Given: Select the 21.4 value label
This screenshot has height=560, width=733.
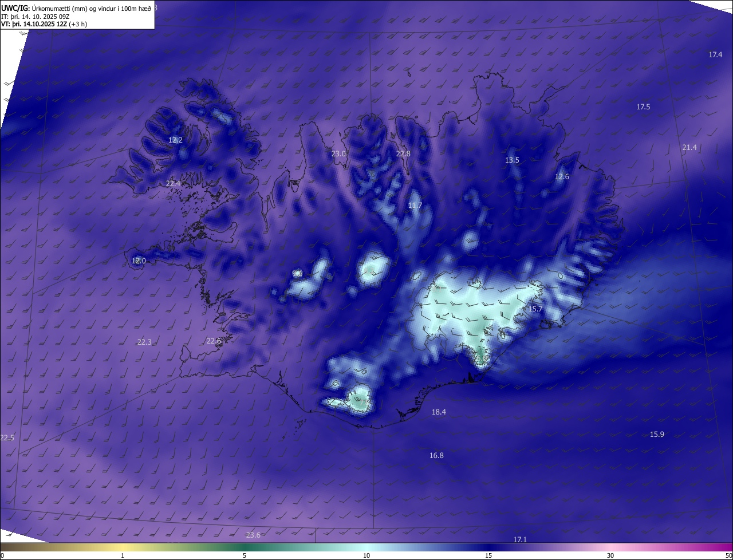Looking at the screenshot, I should click(x=689, y=148).
